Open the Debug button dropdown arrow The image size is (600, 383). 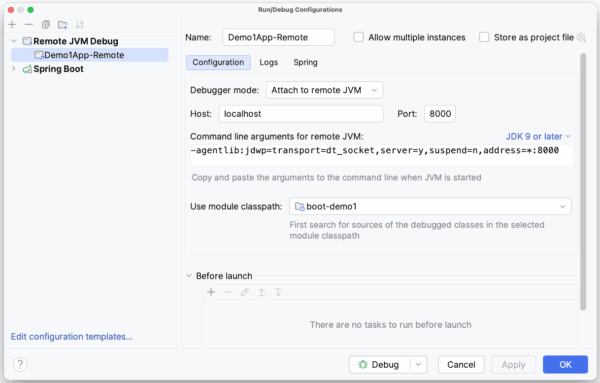pos(418,365)
